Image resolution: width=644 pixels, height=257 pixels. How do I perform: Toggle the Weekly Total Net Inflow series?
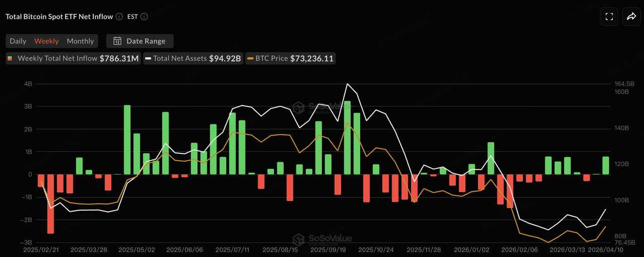click(72, 58)
